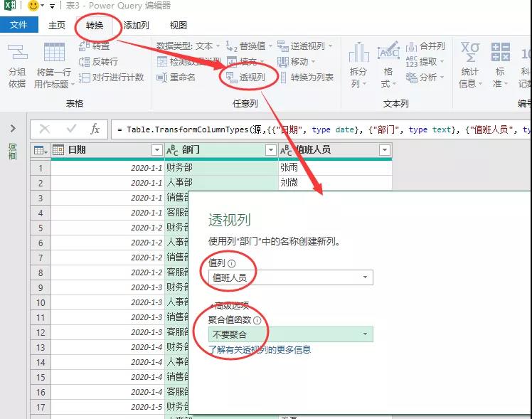Switch to the 视图 ribbon tab
The height and width of the screenshot is (419, 532).
click(178, 26)
